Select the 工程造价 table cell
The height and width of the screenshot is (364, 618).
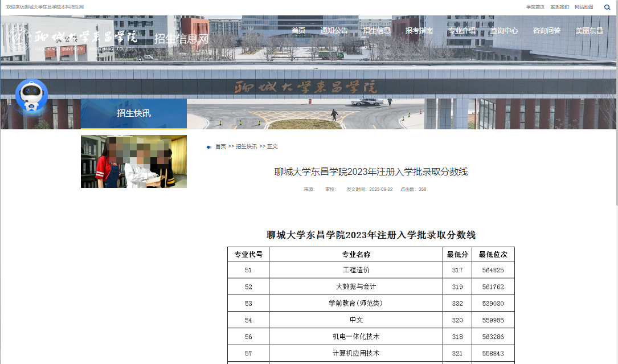(x=356, y=270)
